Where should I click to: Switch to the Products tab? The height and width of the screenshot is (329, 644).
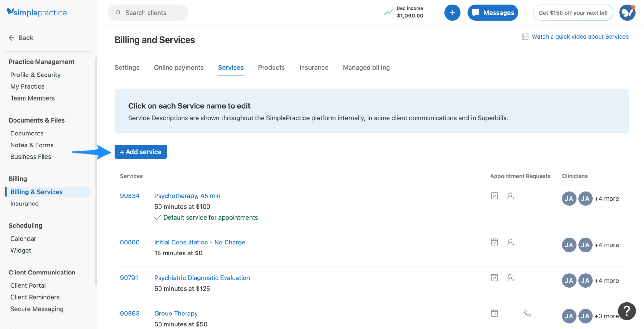(x=271, y=67)
